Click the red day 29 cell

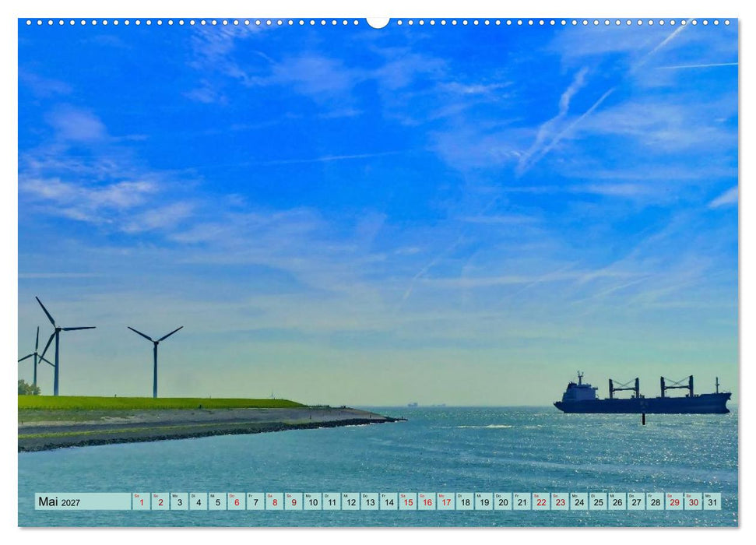(x=674, y=501)
